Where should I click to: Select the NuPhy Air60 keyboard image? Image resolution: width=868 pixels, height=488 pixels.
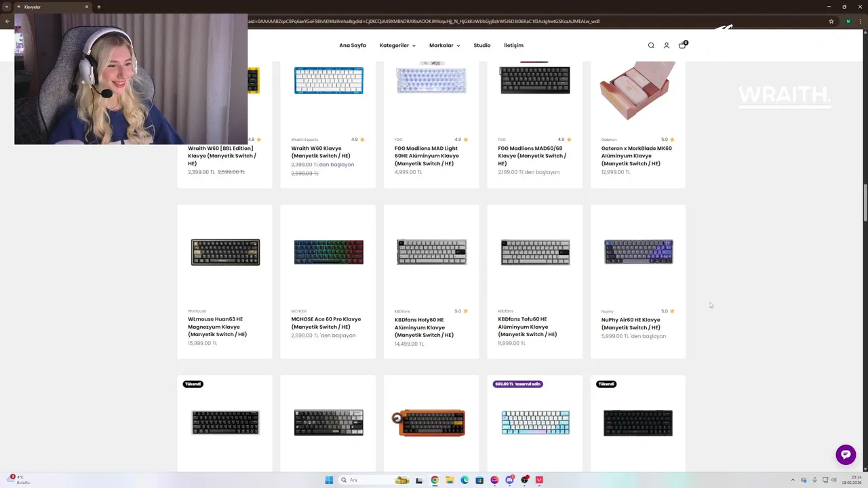click(x=638, y=252)
